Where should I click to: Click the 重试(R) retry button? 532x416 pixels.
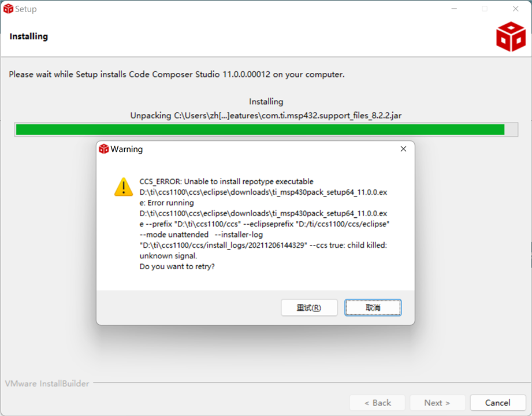[309, 307]
